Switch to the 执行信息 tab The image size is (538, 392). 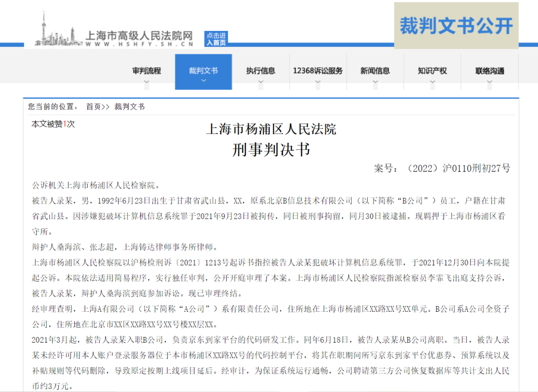coord(261,71)
